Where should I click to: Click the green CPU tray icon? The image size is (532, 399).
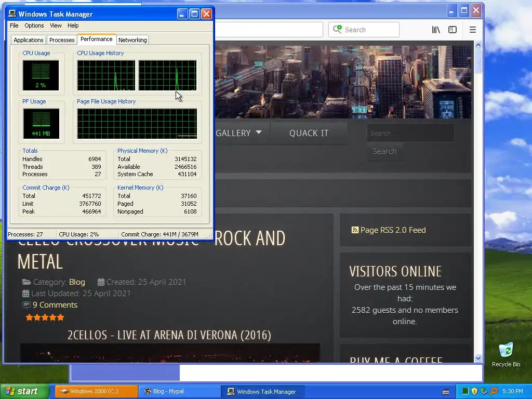pos(465,391)
